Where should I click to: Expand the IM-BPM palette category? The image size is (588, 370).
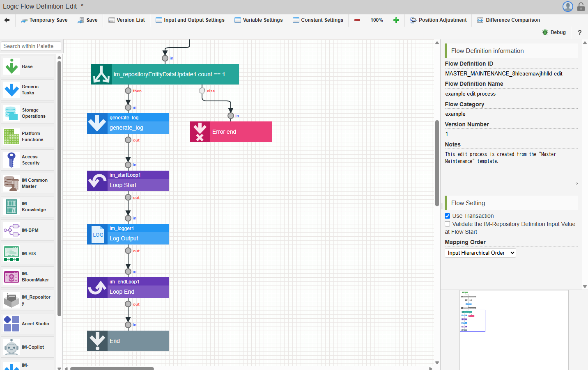pos(28,230)
